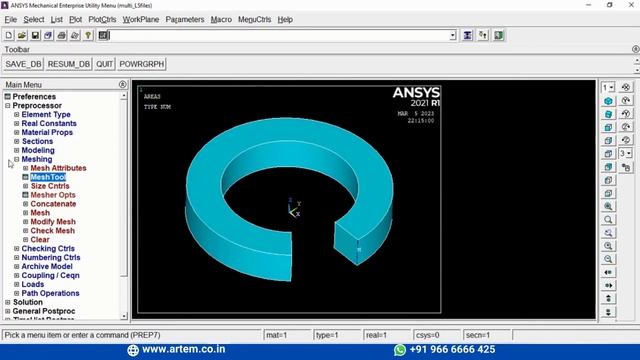Click the Save Analysis floppy icon
This screenshot has height=360, width=640.
(35, 36)
